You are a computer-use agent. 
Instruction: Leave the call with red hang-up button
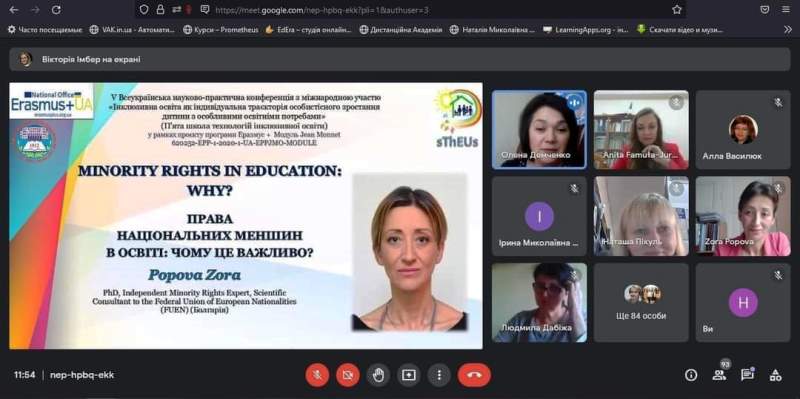tap(474, 376)
